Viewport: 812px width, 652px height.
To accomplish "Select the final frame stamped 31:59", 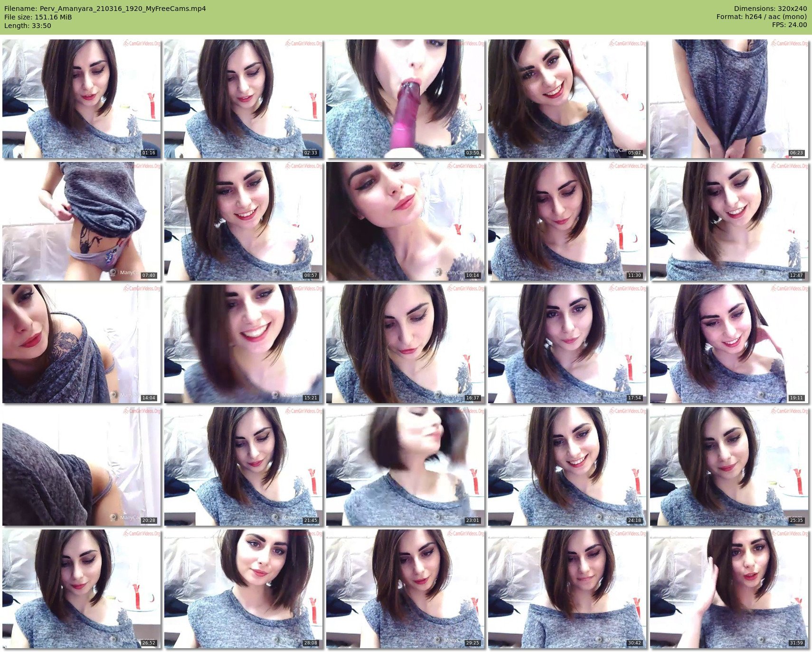I will click(x=729, y=589).
